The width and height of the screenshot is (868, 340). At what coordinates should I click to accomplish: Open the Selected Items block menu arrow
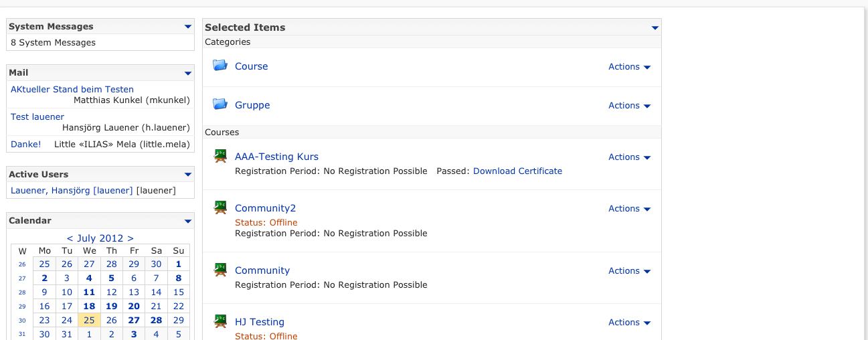(x=655, y=27)
